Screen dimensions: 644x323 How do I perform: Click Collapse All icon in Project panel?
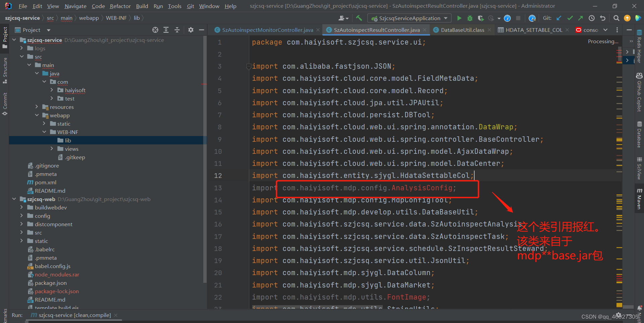pos(177,30)
